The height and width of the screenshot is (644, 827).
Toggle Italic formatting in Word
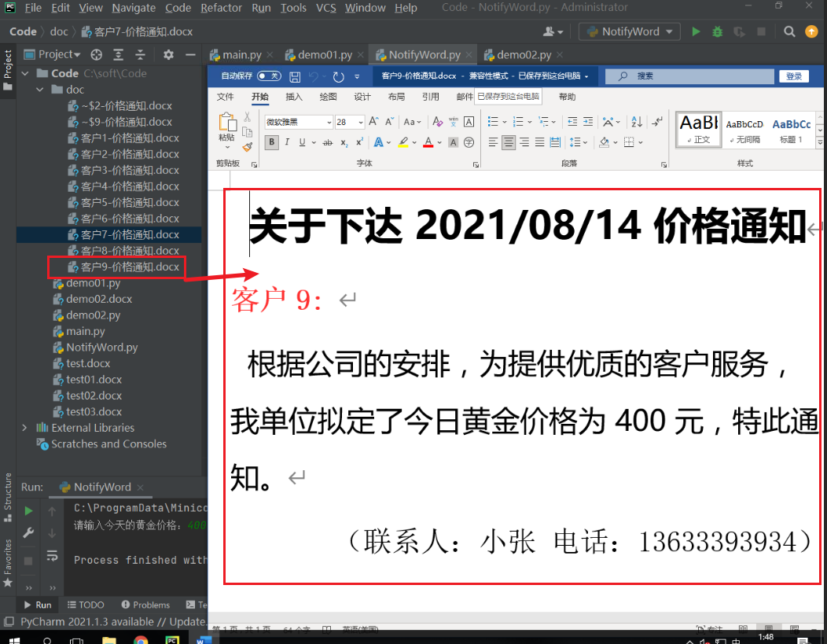tap(287, 142)
